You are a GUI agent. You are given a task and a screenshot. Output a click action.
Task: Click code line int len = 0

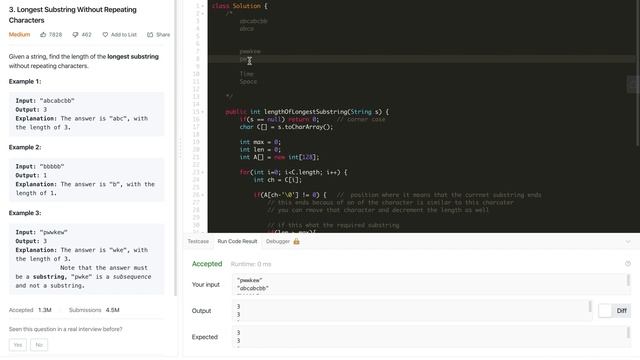click(260, 149)
